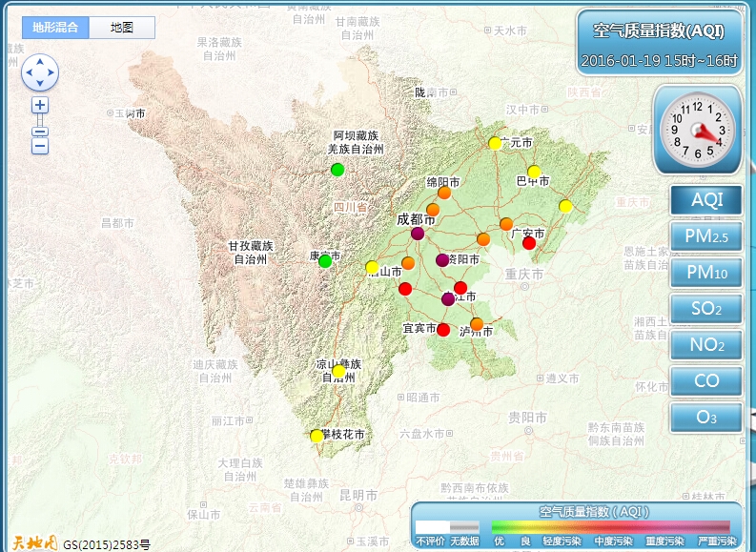Image resolution: width=756 pixels, height=552 pixels.
Task: Switch to 地形混合 terrain view
Action: click(55, 28)
